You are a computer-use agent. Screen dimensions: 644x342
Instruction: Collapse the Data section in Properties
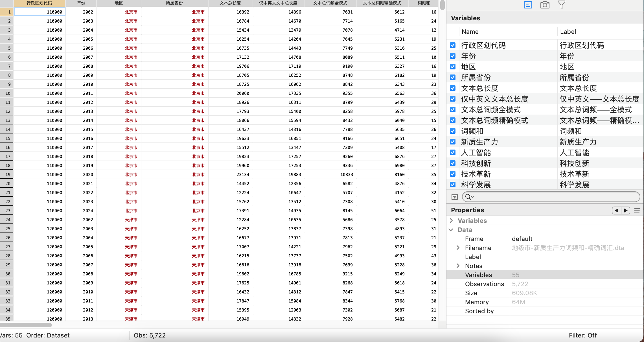coord(451,230)
